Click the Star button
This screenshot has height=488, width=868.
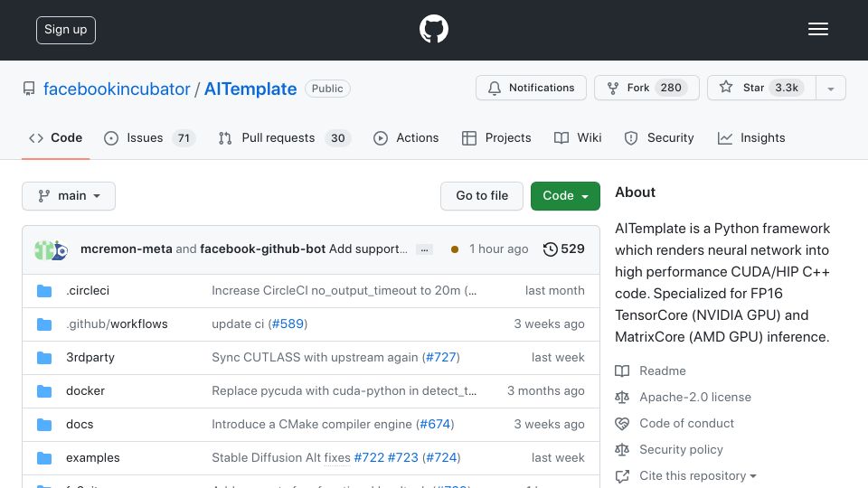(x=761, y=88)
